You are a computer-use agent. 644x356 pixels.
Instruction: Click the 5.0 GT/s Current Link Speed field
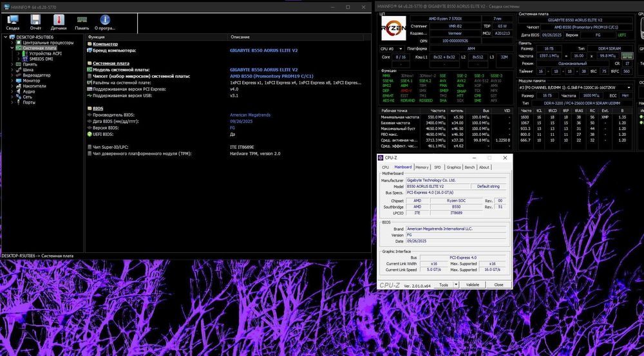tap(433, 270)
